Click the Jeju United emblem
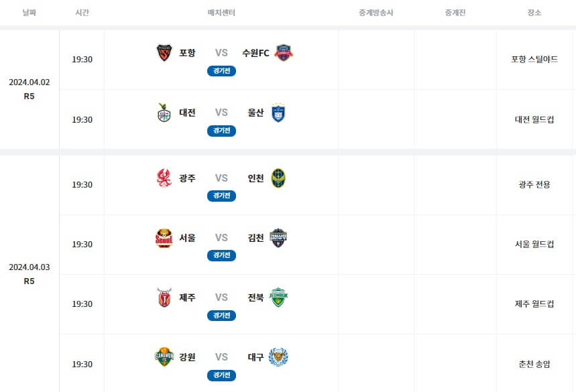The height and width of the screenshot is (392, 576). click(x=164, y=298)
